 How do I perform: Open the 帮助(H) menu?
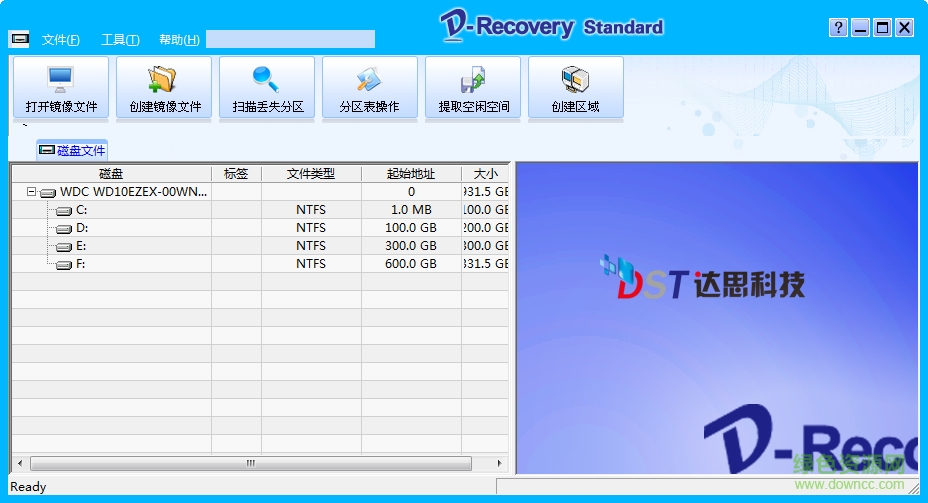click(179, 40)
